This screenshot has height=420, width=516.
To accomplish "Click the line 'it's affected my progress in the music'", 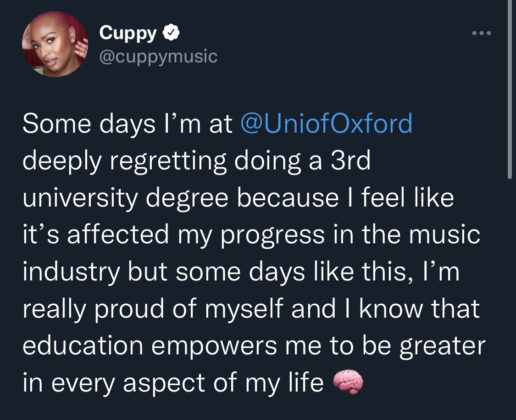I will pos(251,235).
